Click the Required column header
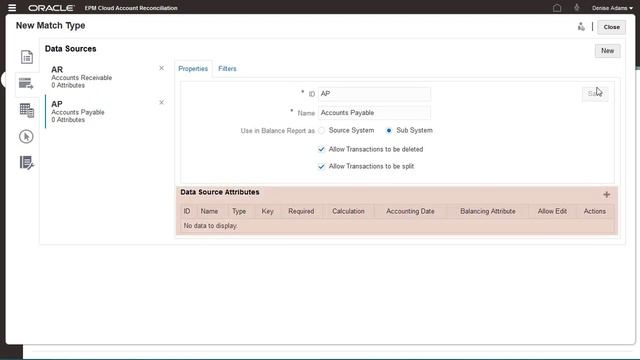 click(x=301, y=211)
